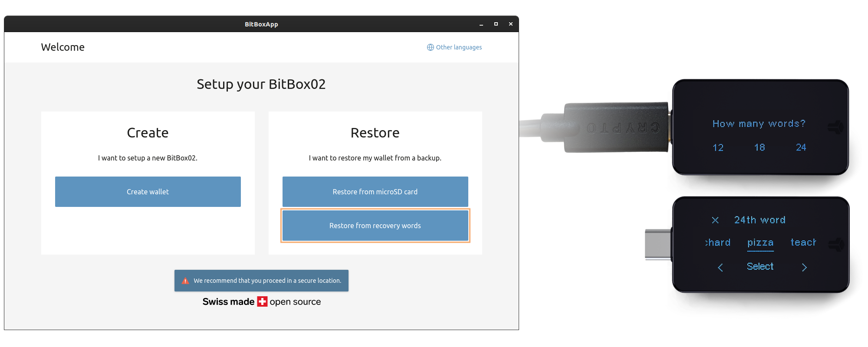868x347 pixels.
Task: Close the BitBoxApp window
Action: [x=511, y=24]
